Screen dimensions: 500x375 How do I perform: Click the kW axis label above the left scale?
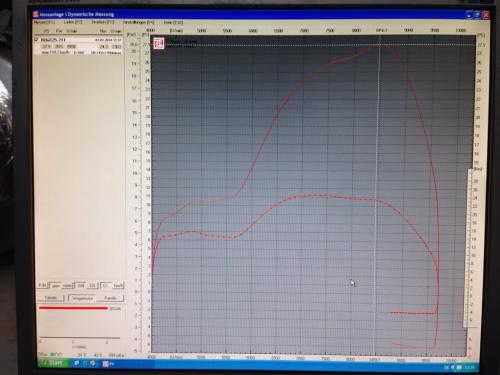pyautogui.click(x=132, y=34)
